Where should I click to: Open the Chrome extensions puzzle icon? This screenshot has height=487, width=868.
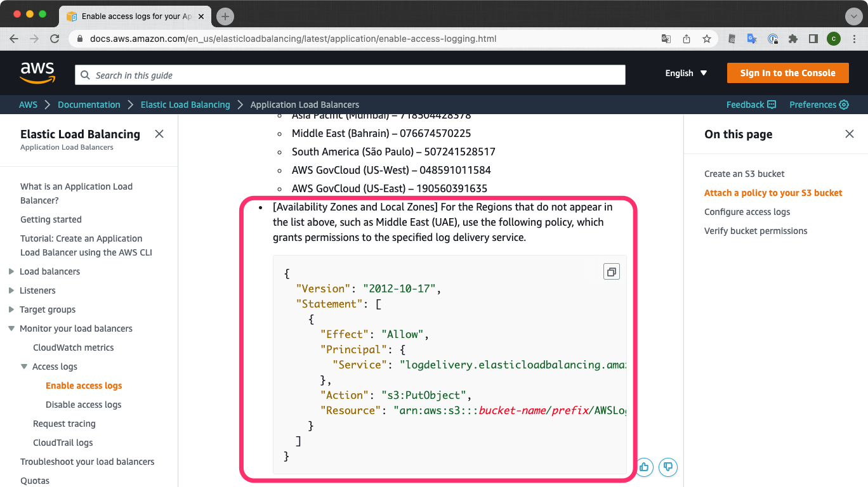point(792,39)
